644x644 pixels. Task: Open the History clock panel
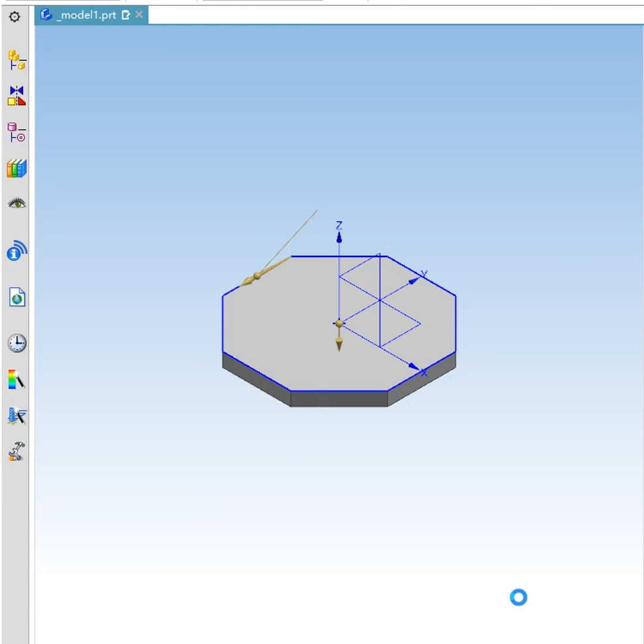17,343
